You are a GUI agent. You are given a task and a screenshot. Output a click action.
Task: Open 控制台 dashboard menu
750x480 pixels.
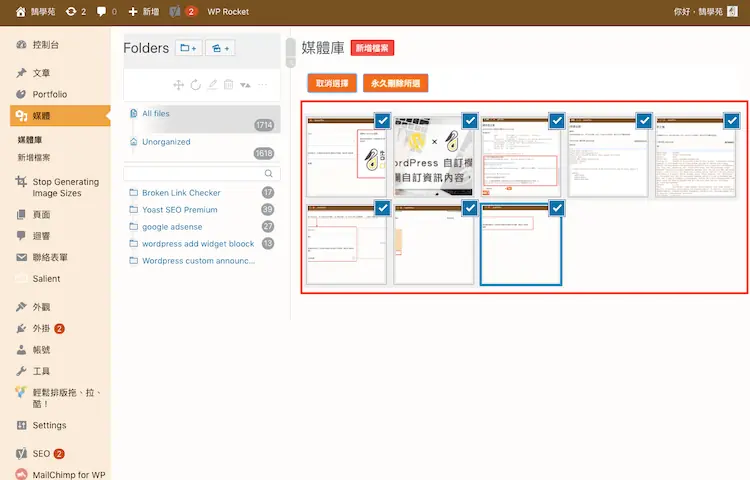pyautogui.click(x=45, y=45)
